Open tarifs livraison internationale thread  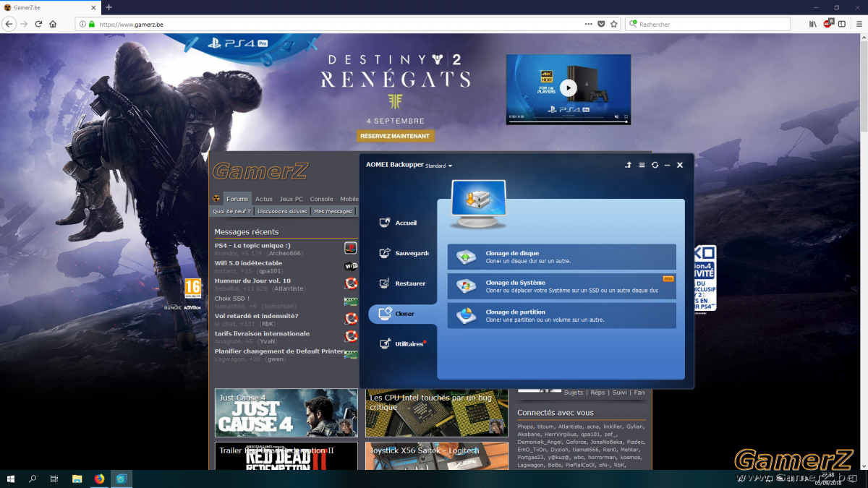262,333
